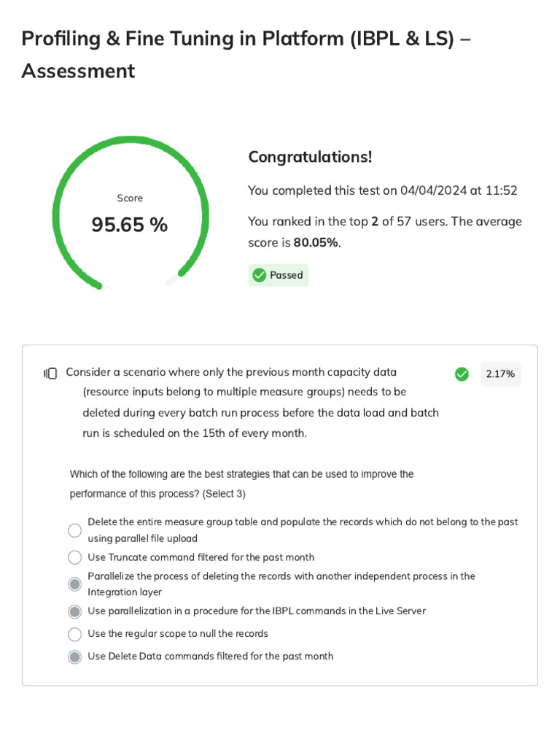The width and height of the screenshot is (560, 747).
Task: Click the "Congratulations!" heading
Action: coord(310,157)
